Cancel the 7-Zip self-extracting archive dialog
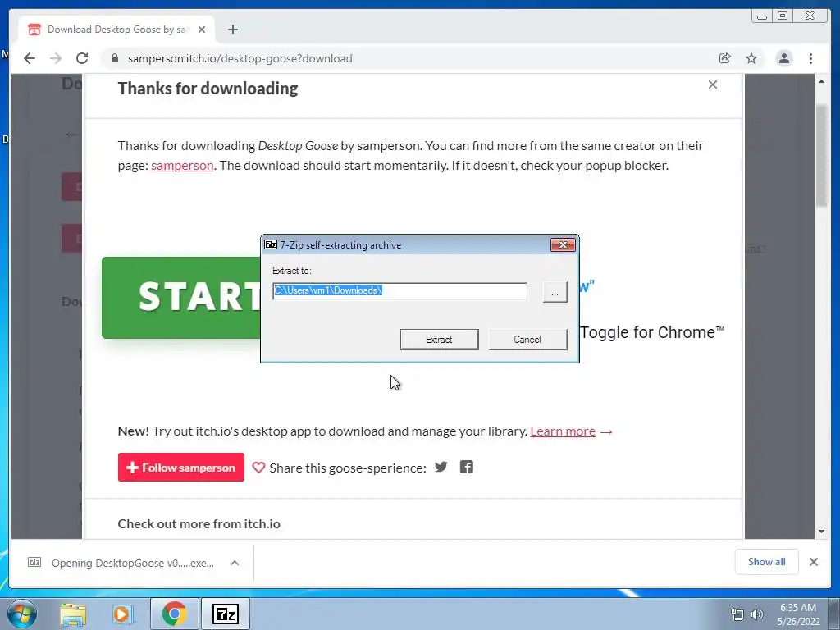This screenshot has height=630, width=840. (x=527, y=340)
